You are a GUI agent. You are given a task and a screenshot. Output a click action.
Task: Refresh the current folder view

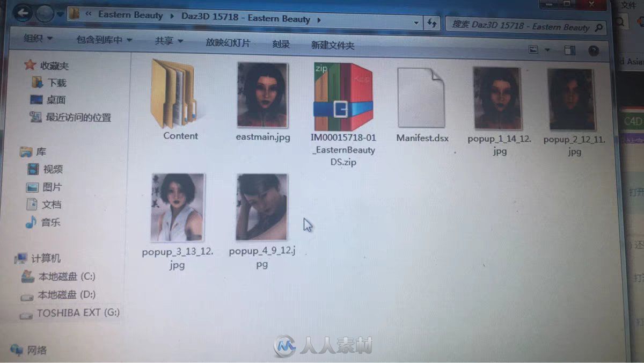point(431,23)
